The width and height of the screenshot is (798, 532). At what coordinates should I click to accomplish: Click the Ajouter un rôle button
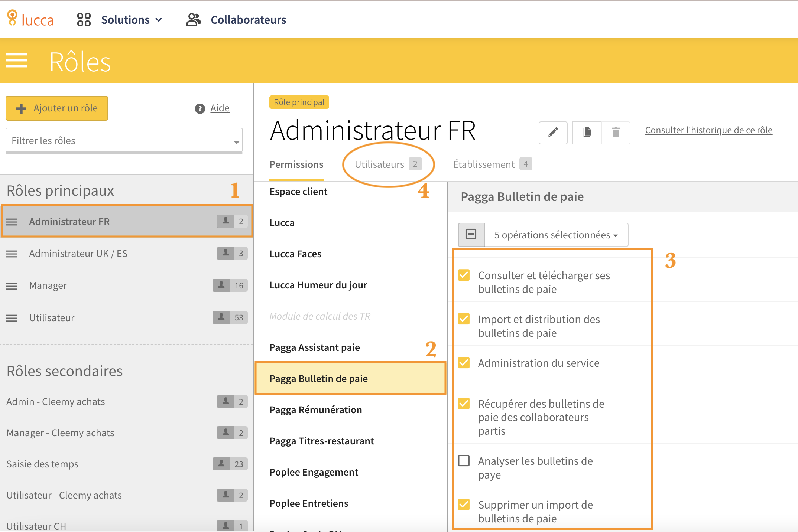click(x=57, y=108)
